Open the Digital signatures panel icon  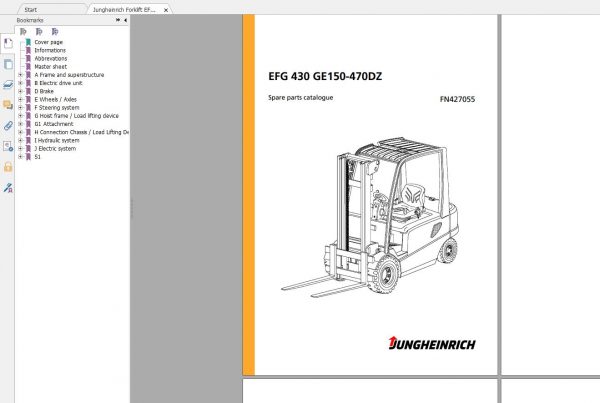(8, 146)
